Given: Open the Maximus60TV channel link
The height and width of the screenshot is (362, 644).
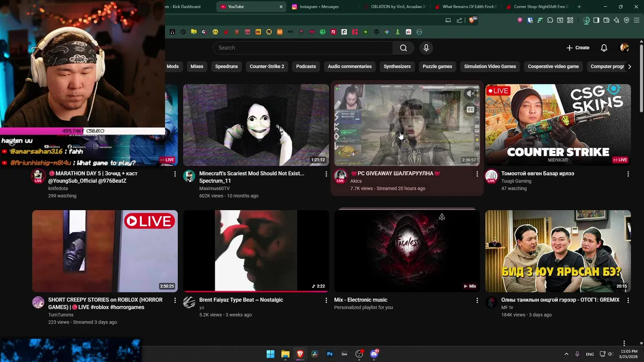Looking at the screenshot, I should coord(214,189).
